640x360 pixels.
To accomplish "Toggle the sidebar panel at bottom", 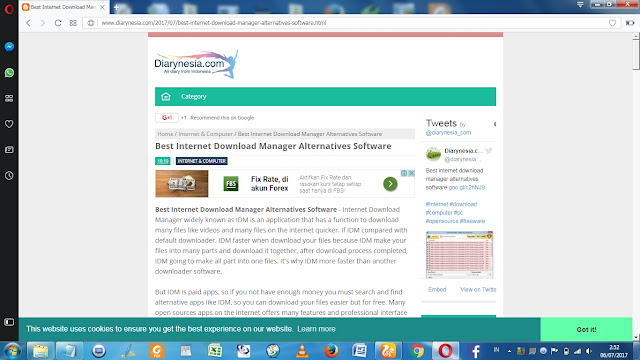I will point(9,322).
